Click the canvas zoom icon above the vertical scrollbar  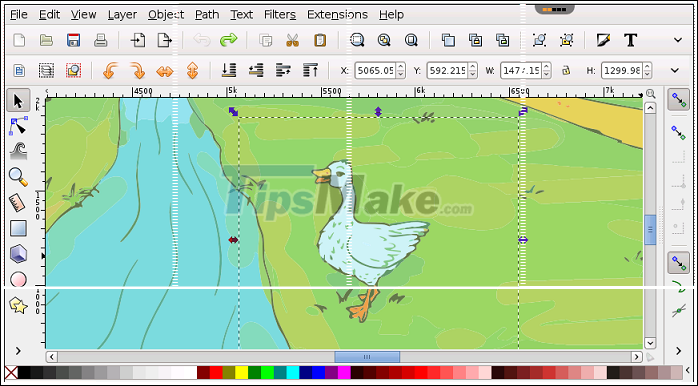click(650, 93)
